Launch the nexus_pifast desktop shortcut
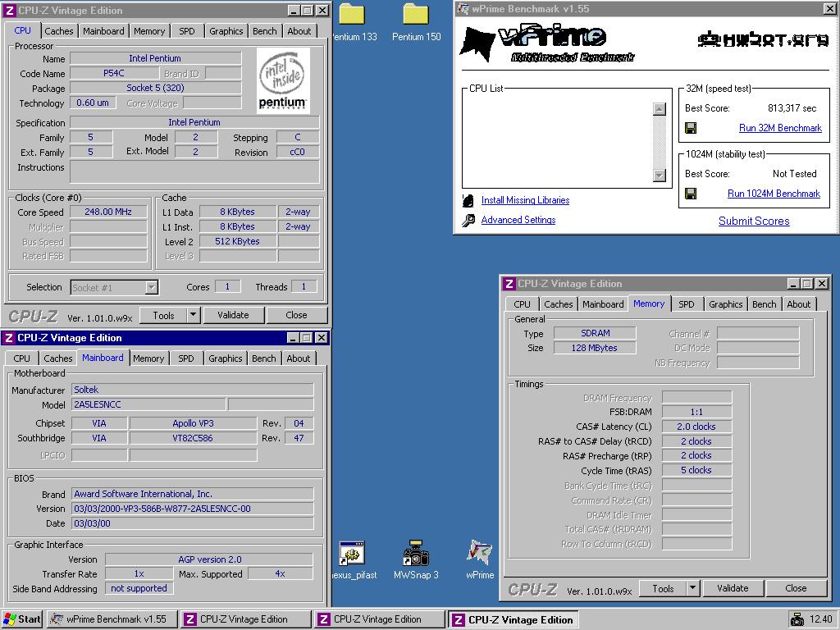The width and height of the screenshot is (840, 630). tap(352, 554)
